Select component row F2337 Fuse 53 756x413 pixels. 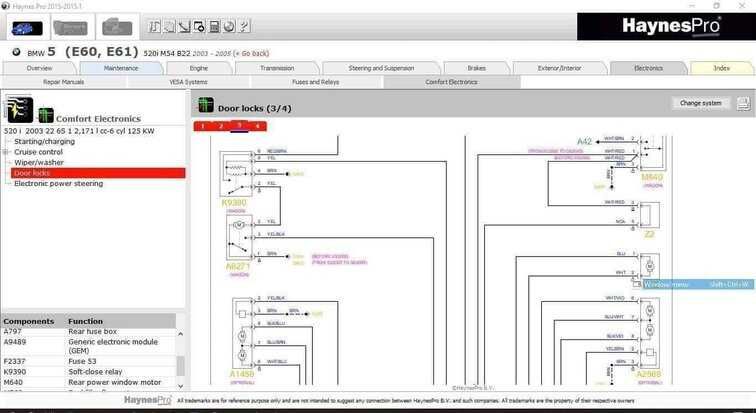point(89,361)
